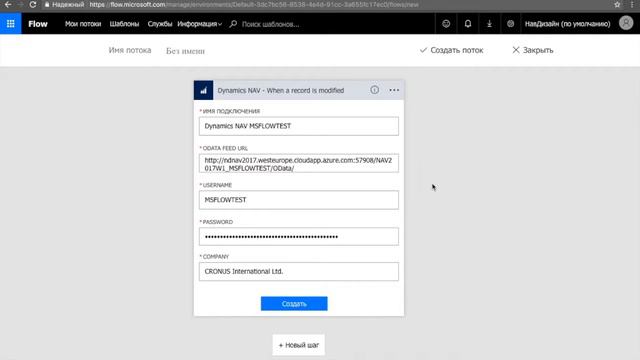Click the template search magnifier icon
The height and width of the screenshot is (360, 640).
(233, 24)
